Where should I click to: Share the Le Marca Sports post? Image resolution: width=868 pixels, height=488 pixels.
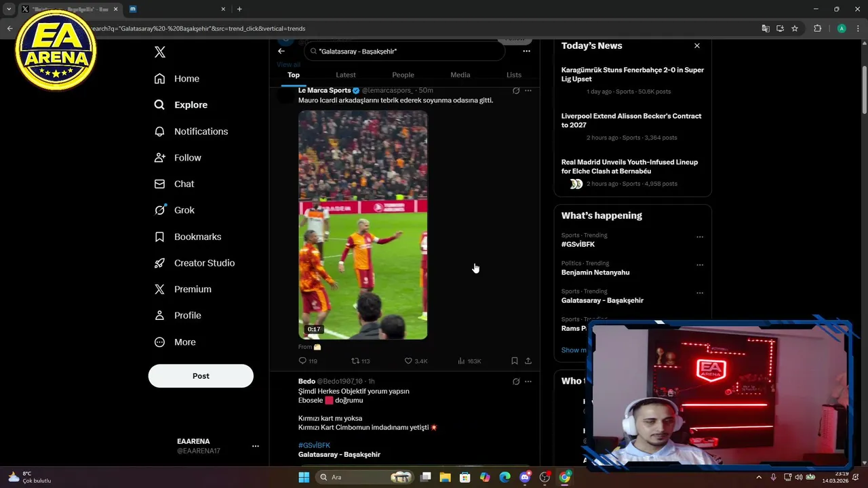tap(528, 361)
